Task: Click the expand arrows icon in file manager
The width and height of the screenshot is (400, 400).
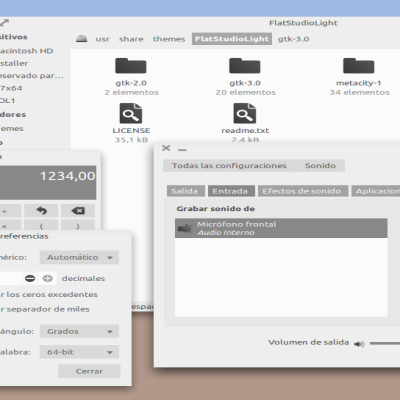Action: click(x=4, y=23)
